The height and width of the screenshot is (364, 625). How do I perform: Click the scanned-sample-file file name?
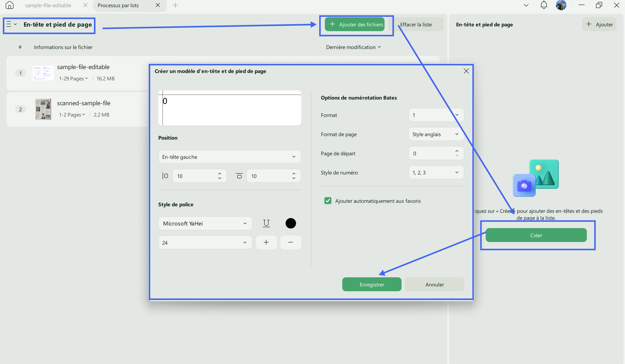click(83, 103)
